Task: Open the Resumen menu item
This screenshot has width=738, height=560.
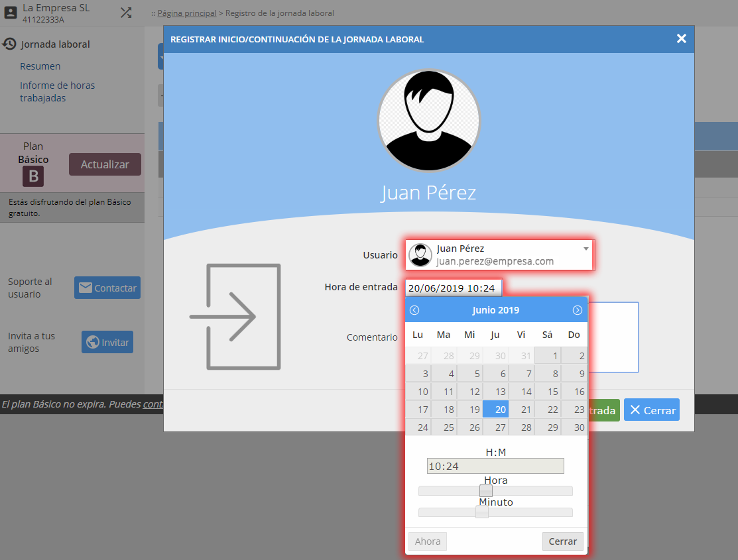Action: click(40, 66)
